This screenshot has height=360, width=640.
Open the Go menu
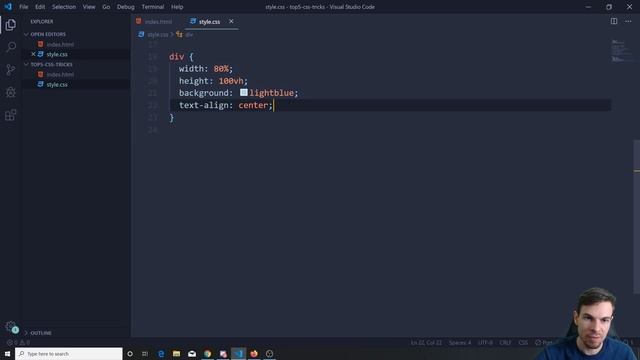pyautogui.click(x=106, y=7)
